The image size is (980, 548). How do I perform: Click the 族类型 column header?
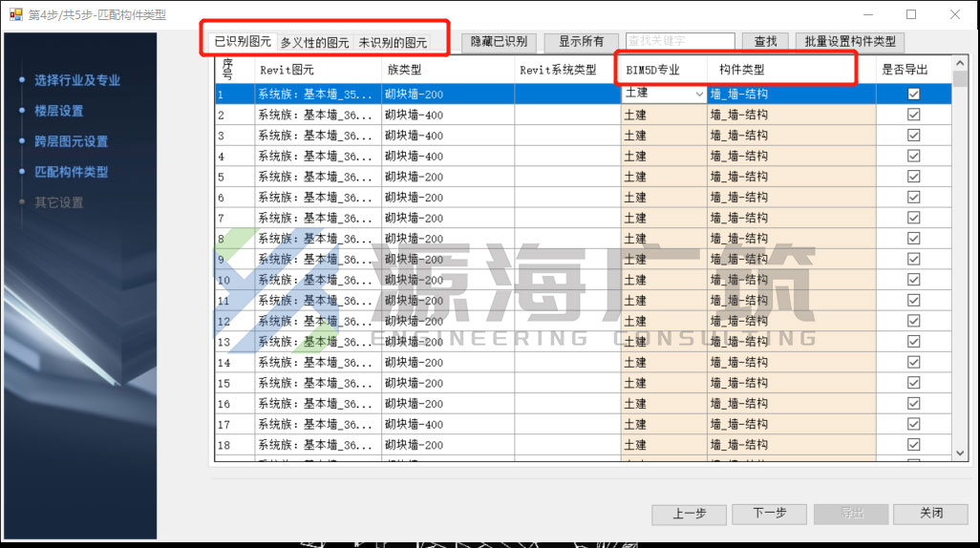448,70
